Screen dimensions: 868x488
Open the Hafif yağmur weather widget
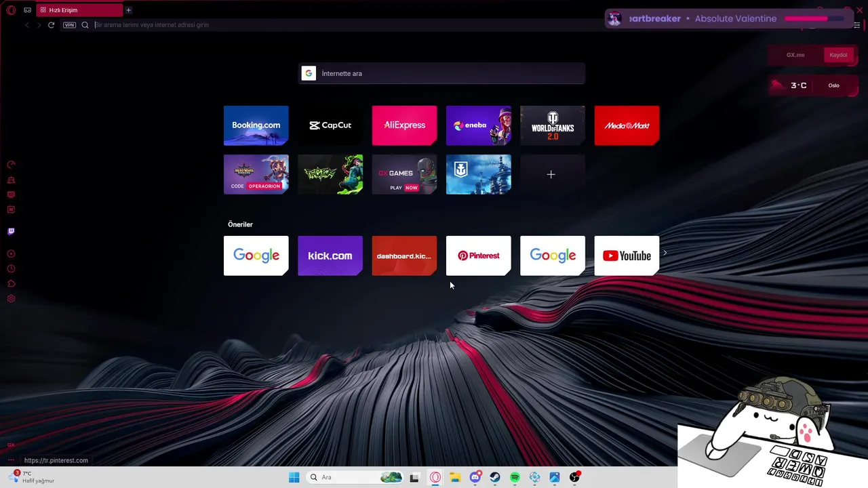pyautogui.click(x=33, y=477)
